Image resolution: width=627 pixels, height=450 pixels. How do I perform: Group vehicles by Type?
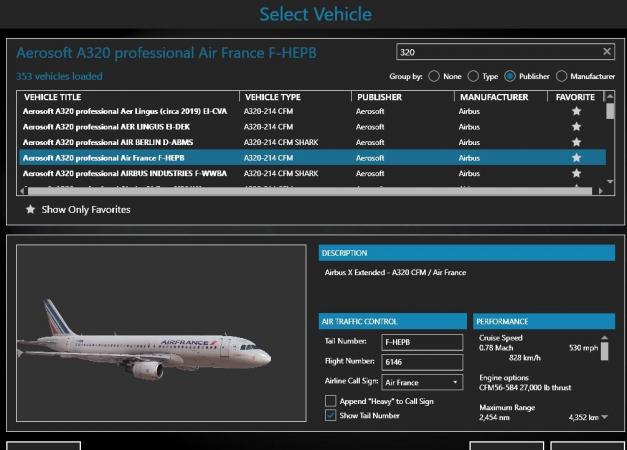(x=472, y=76)
